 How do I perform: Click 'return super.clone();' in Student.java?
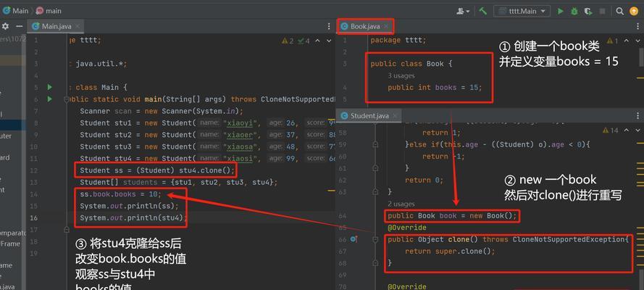[450, 251]
